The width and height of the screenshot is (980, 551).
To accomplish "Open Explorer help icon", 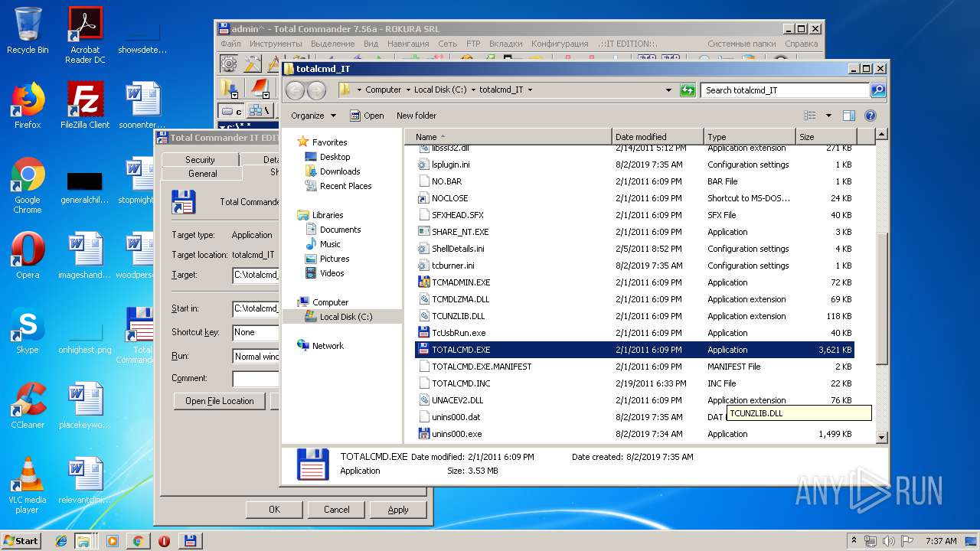I will point(870,116).
